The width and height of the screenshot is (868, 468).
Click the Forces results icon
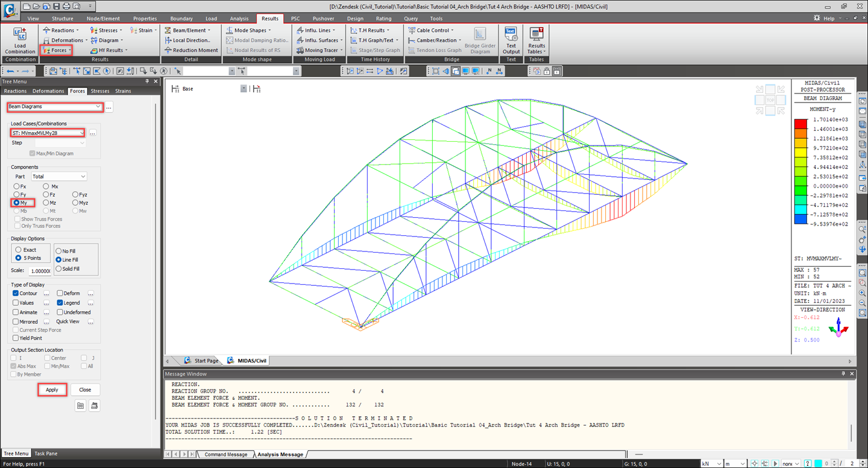56,51
